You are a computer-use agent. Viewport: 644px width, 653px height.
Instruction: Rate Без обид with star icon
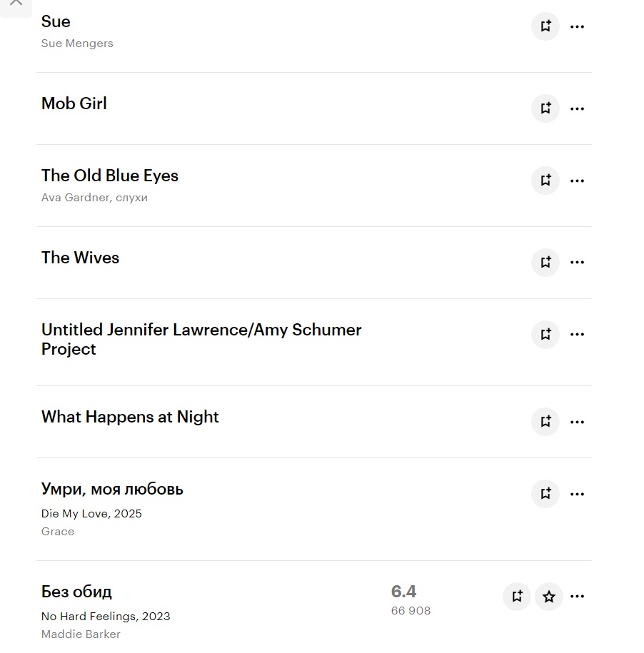point(549,597)
